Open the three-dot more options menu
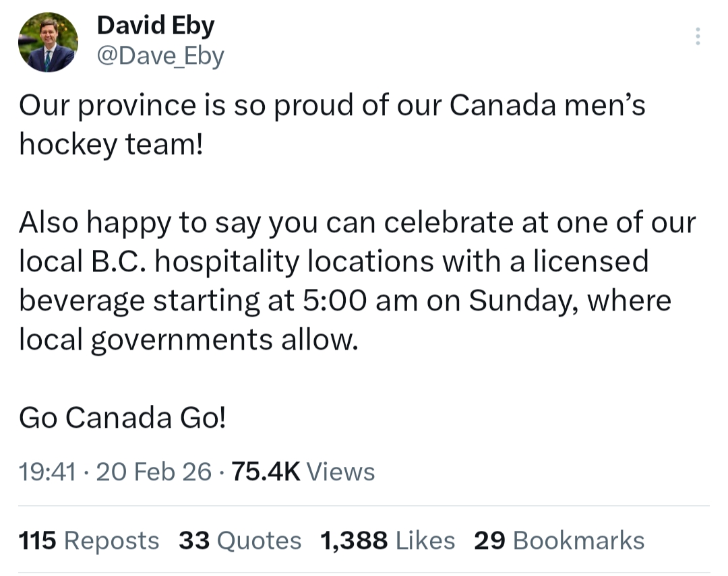This screenshot has width=728, height=576. 698,36
